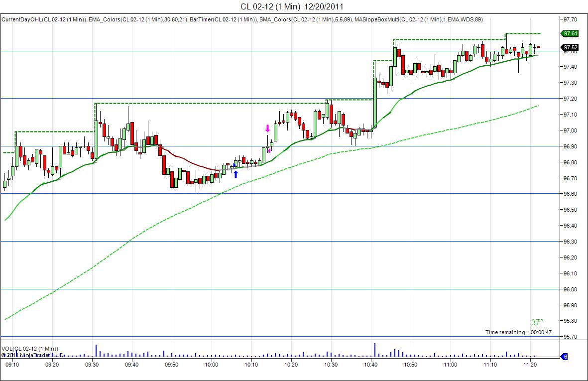
Task: Click the 11:10 time axis label
Action: pyautogui.click(x=490, y=365)
